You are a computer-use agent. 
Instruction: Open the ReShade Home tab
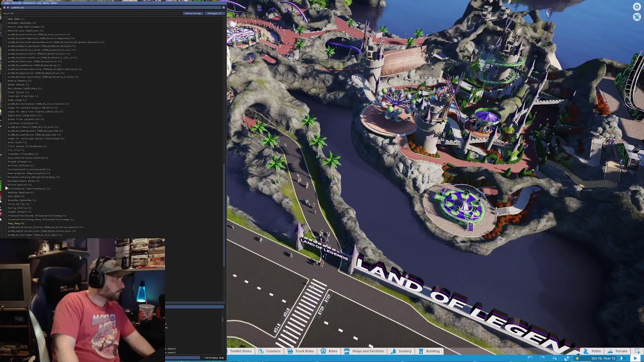[7, 3]
